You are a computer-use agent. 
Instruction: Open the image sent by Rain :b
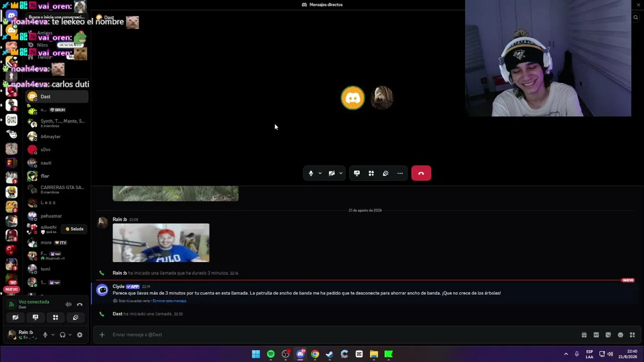click(x=161, y=243)
